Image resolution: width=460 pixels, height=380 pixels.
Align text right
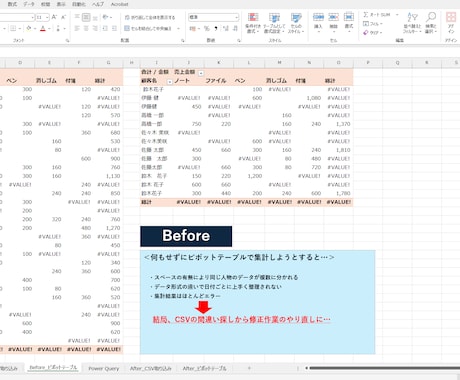95,29
